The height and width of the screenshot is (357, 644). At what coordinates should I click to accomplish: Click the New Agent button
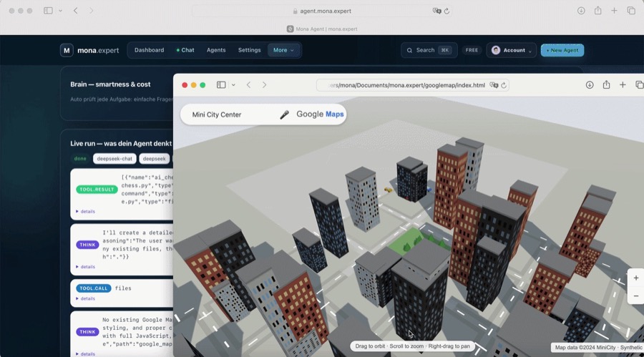[562, 50]
